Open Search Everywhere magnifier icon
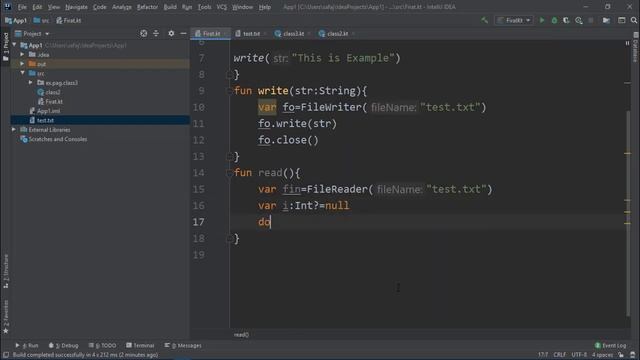This screenshot has height=360, width=640. pyautogui.click(x=634, y=20)
